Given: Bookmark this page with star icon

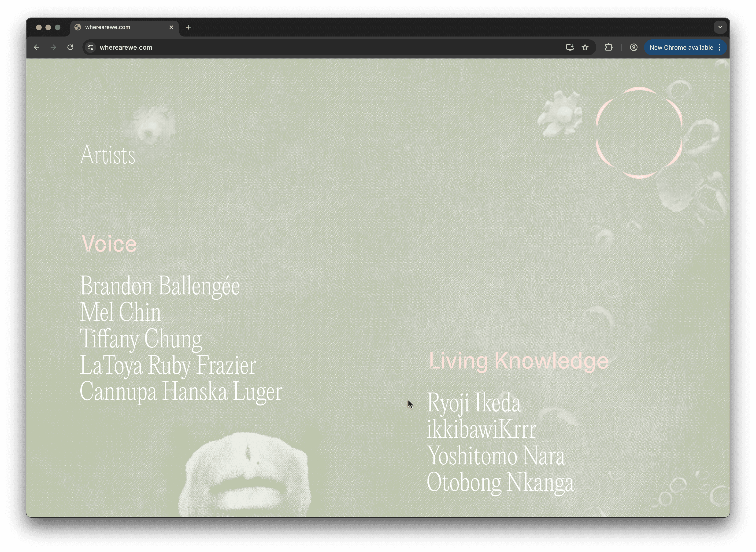Looking at the screenshot, I should 585,48.
